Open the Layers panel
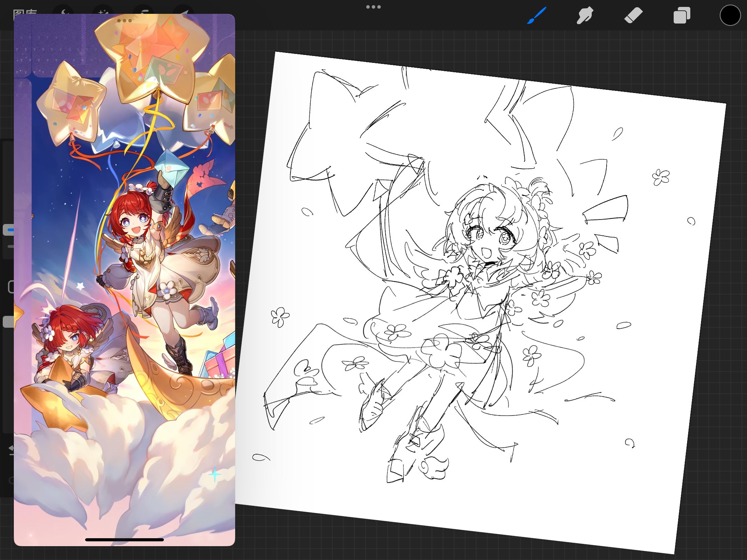The width and height of the screenshot is (747, 560). [x=682, y=16]
